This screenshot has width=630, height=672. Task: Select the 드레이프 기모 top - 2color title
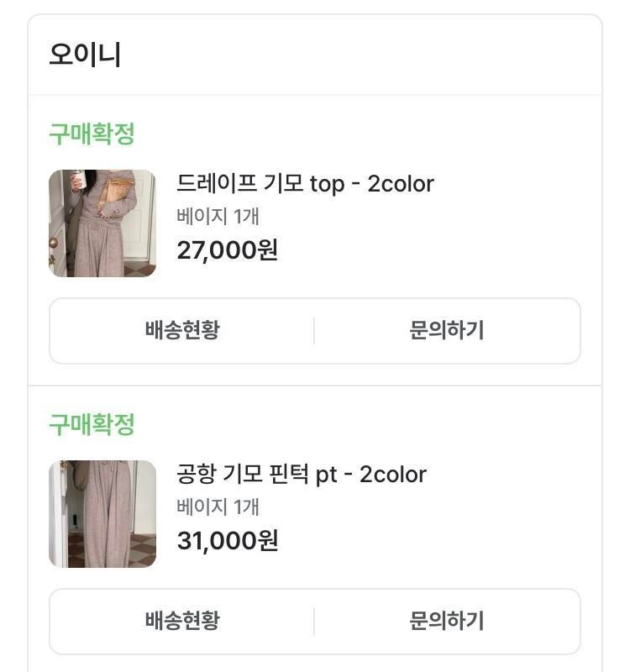(x=305, y=184)
